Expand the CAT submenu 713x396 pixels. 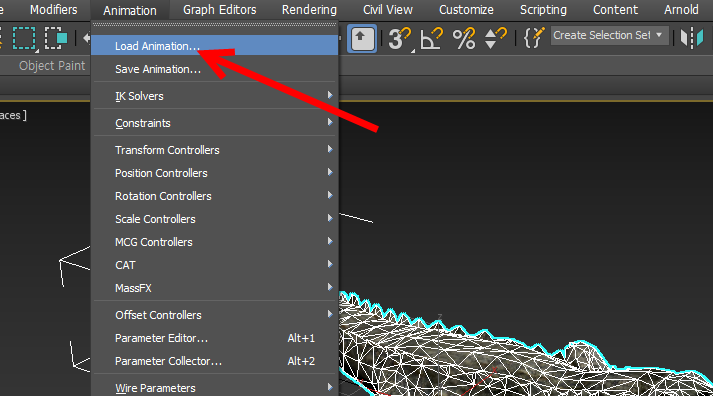[x=215, y=265]
